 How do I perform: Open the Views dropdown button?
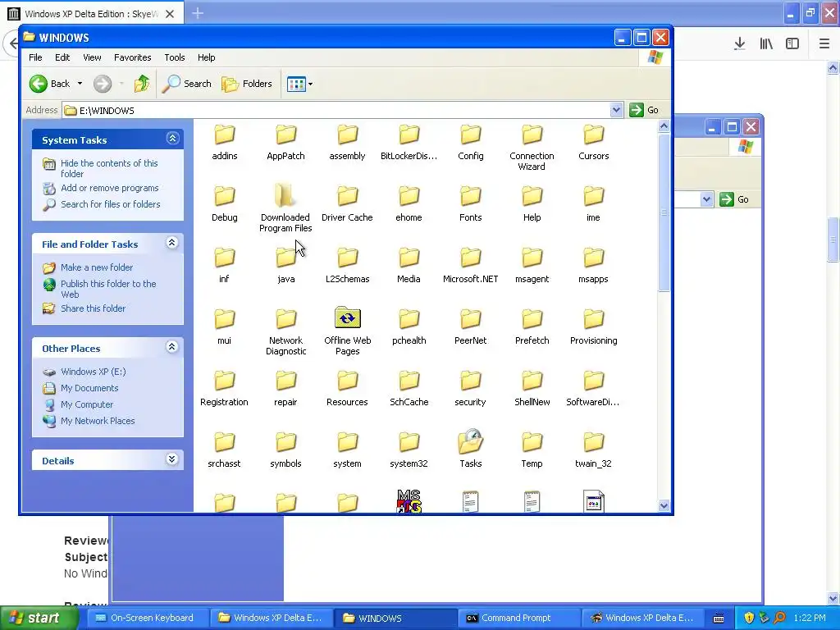pyautogui.click(x=299, y=84)
